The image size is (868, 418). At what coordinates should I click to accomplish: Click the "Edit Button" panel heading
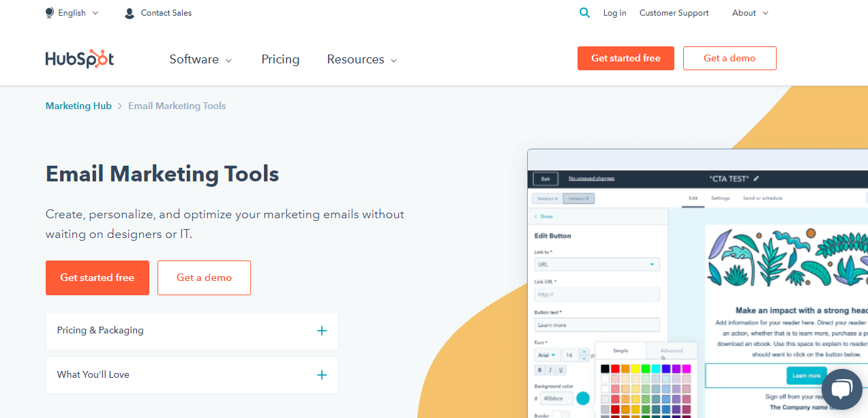point(553,236)
